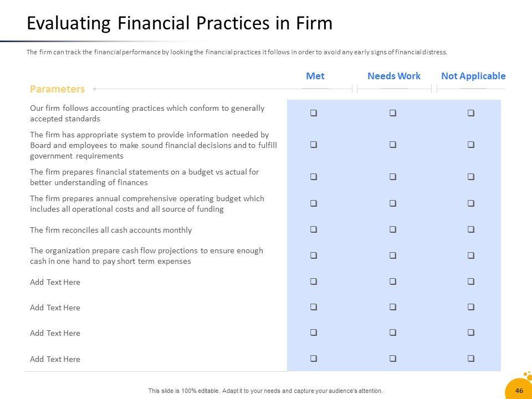Click slide number 46 badge
Screen dimensions: 532x399
pyautogui.click(x=519, y=390)
